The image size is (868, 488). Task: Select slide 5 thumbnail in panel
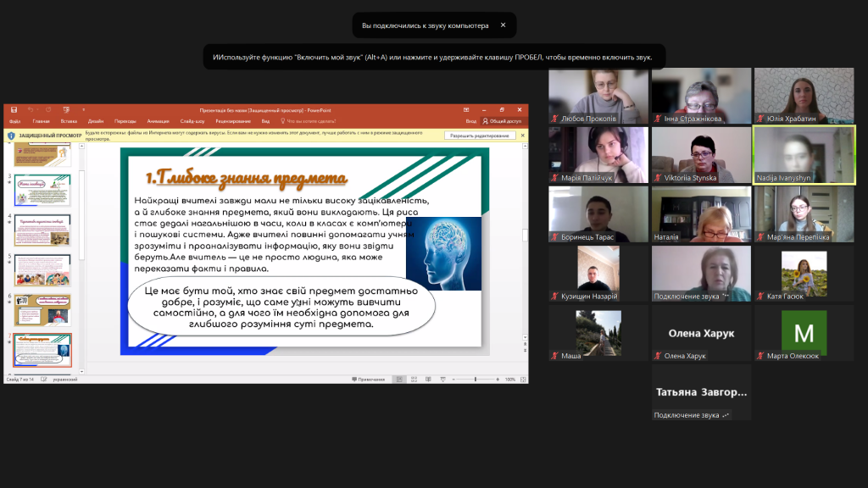point(42,270)
